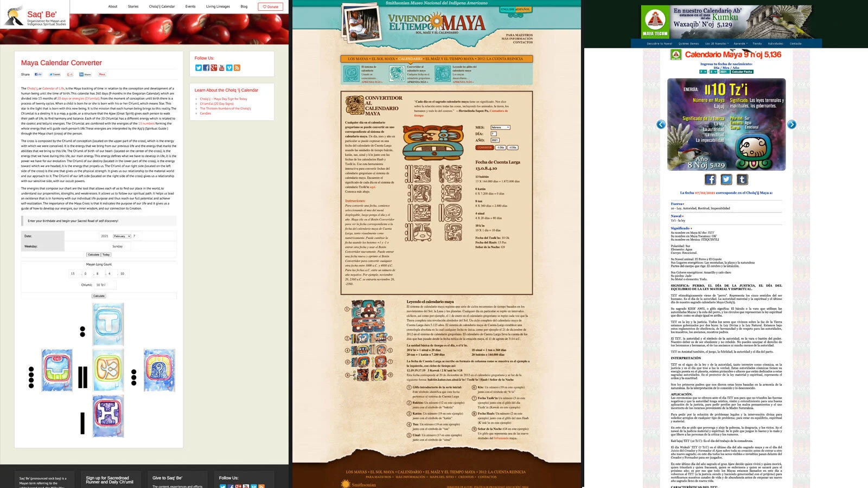The height and width of the screenshot is (488, 868).
Task: Click the Maya Tecum pyramid logo
Action: pos(656,21)
